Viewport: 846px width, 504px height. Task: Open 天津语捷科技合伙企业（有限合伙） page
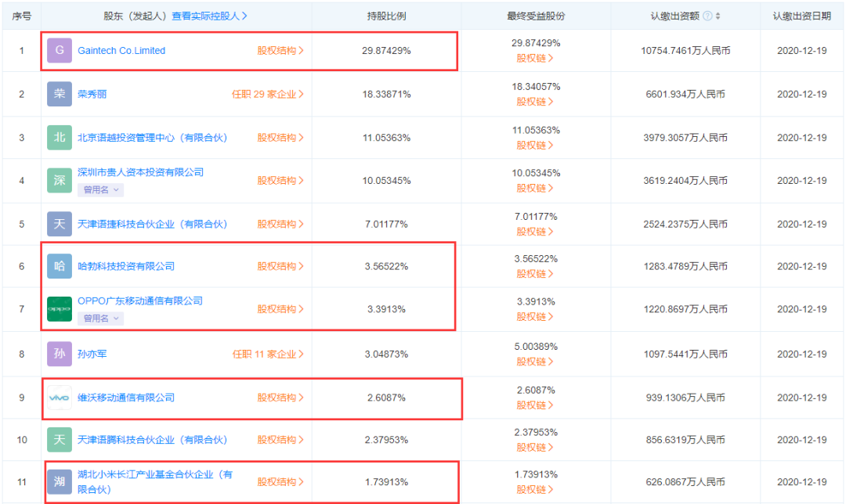152,224
